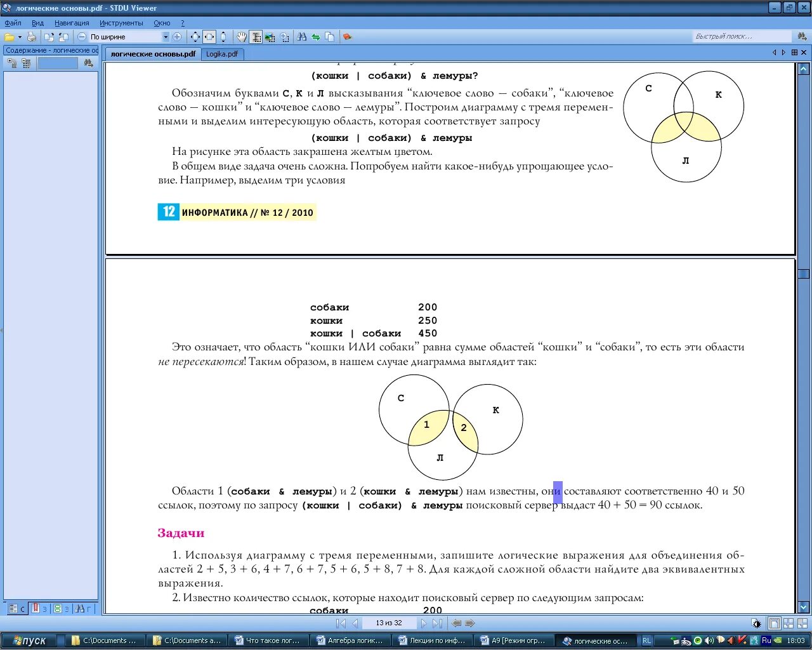Viewport: 812px width, 650px height.
Task: Rotate the page with the first rotate icon
Action: [49, 37]
